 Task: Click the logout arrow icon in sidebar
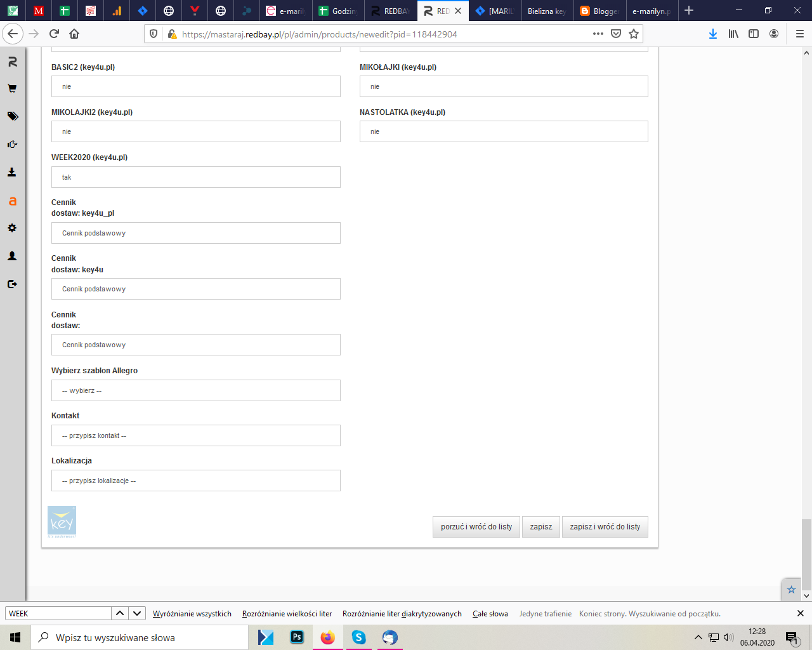(x=12, y=284)
